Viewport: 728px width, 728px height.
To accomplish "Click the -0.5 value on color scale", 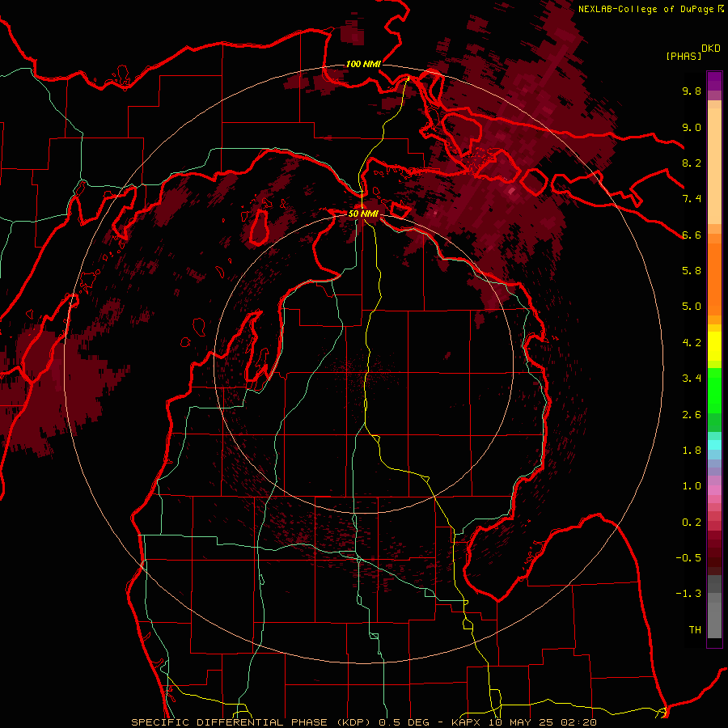I will click(x=688, y=558).
